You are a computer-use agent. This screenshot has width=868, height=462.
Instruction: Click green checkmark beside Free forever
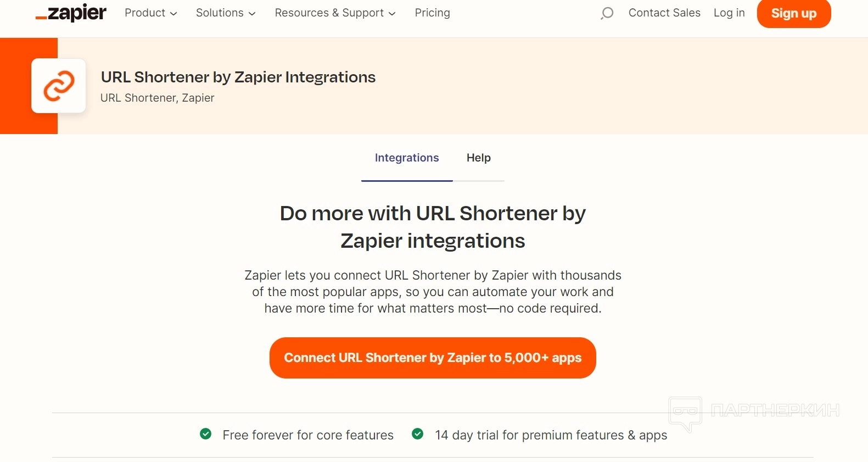coord(206,434)
